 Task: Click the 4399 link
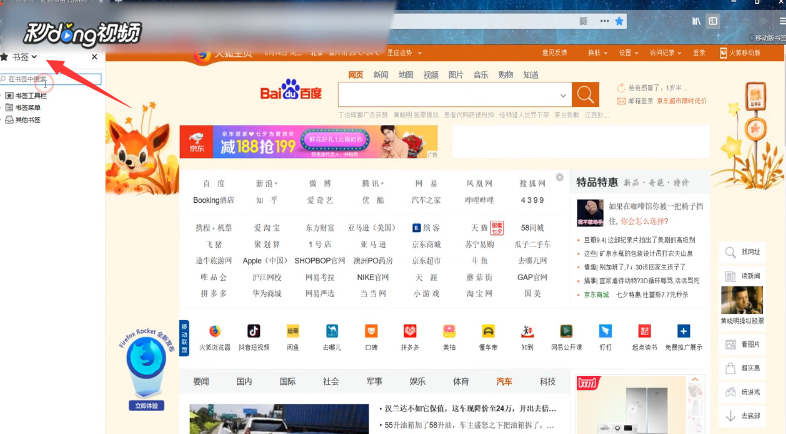(x=532, y=200)
